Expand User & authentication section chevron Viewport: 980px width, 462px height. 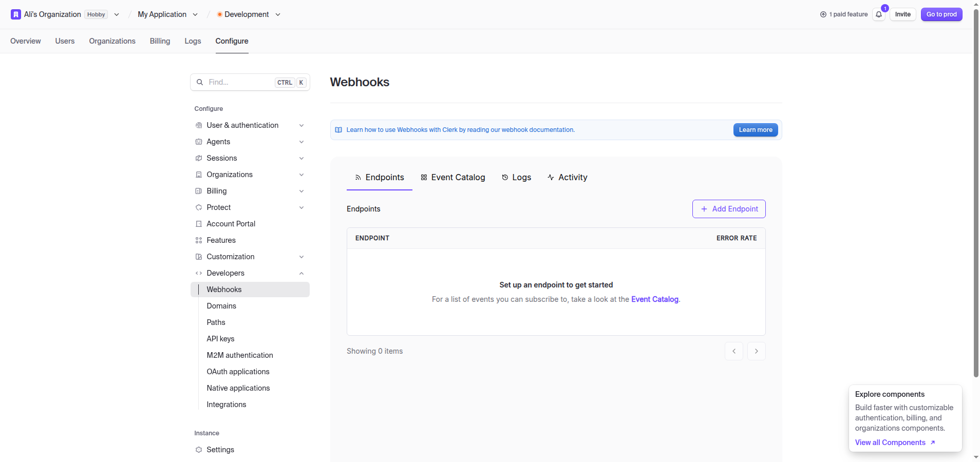point(301,125)
